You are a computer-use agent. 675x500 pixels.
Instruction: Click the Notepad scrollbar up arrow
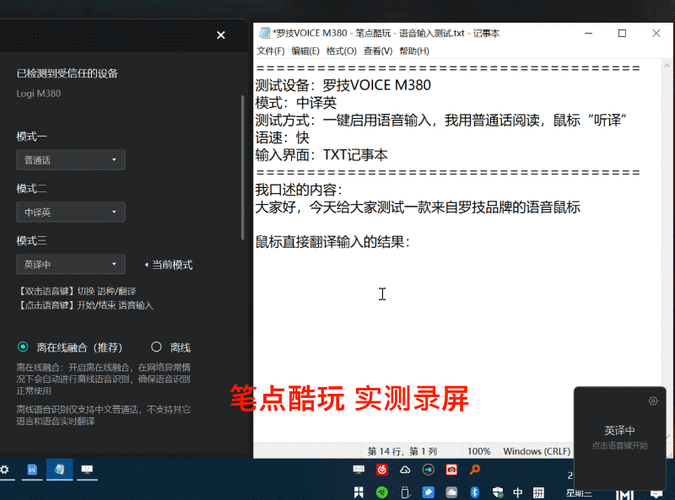(x=667, y=65)
